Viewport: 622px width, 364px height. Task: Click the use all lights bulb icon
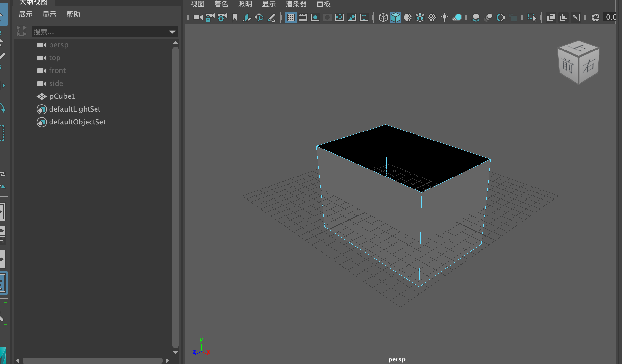444,17
